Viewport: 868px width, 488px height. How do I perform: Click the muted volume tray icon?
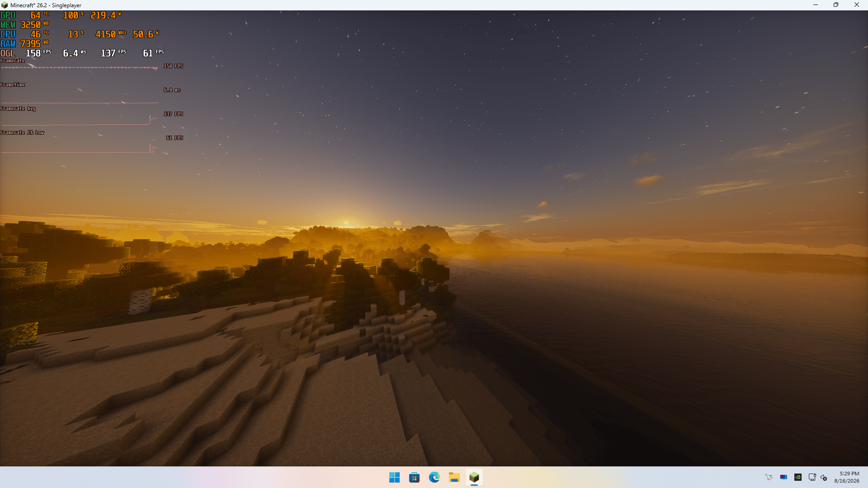pos(824,477)
